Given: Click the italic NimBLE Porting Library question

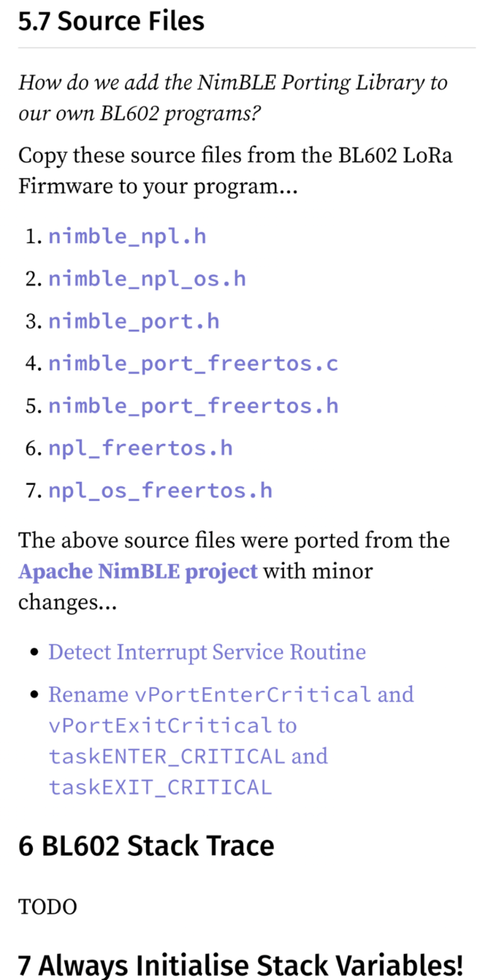Looking at the screenshot, I should pos(233,98).
